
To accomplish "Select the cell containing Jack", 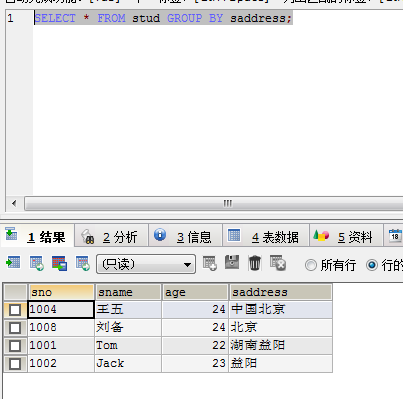I will tap(128, 364).
